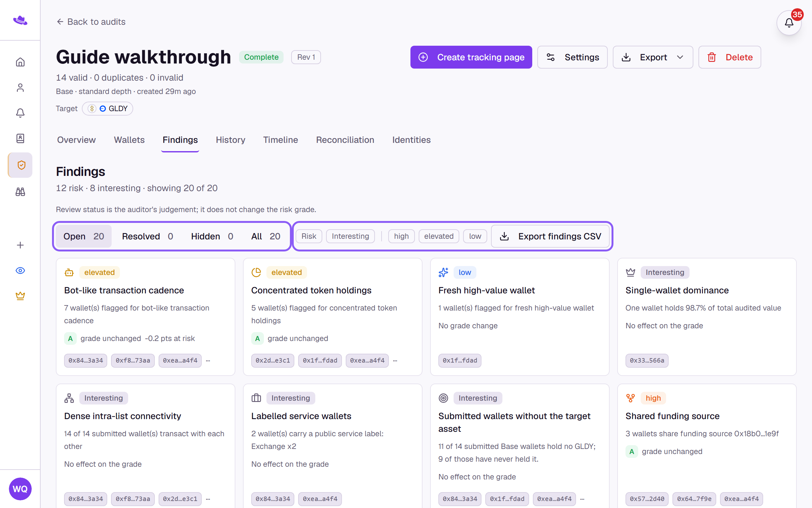Click the crown icon on Single-wallet dominance card
Viewport: 812px width, 508px height.
coord(631,272)
